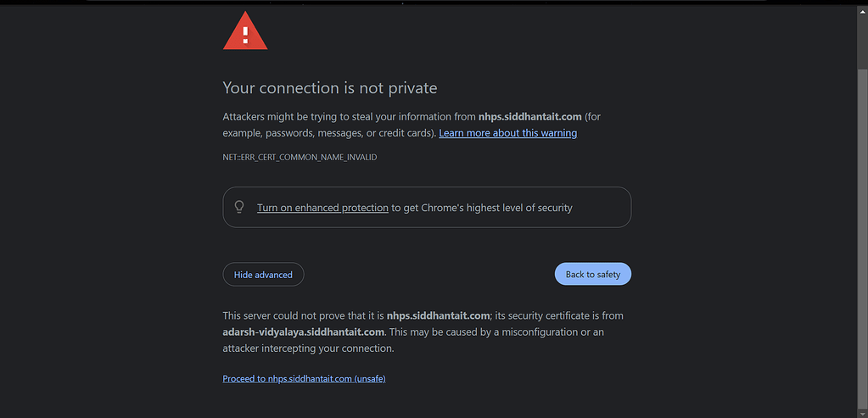The width and height of the screenshot is (868, 418).
Task: Click 'attacker intercepting your connection' text
Action: pyautogui.click(x=309, y=348)
